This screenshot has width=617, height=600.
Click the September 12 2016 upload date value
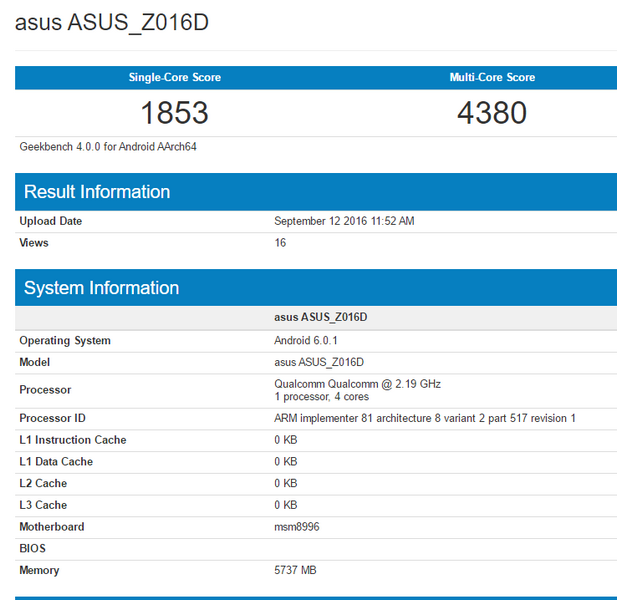tap(344, 221)
